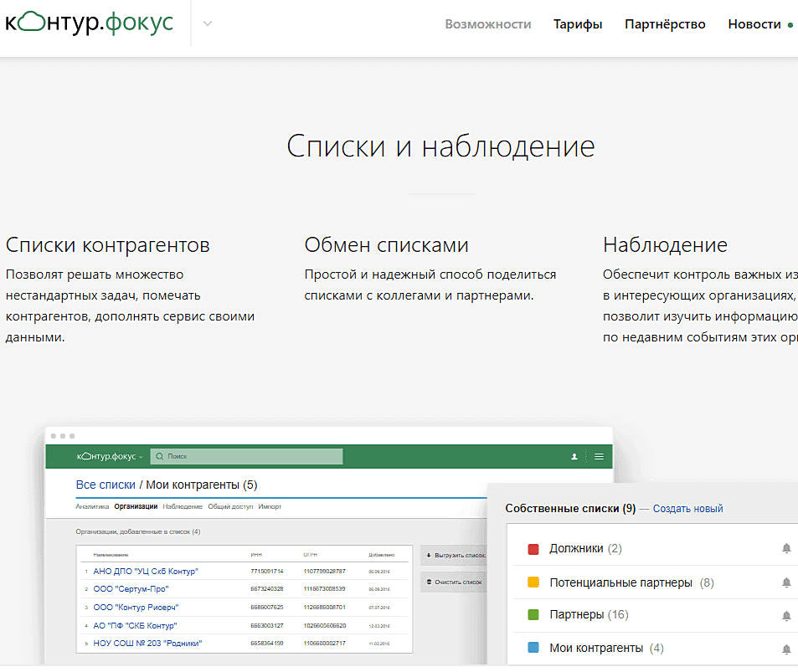798x672 pixels.
Task: Open the hamburger menu in the green bar
Action: 599,457
